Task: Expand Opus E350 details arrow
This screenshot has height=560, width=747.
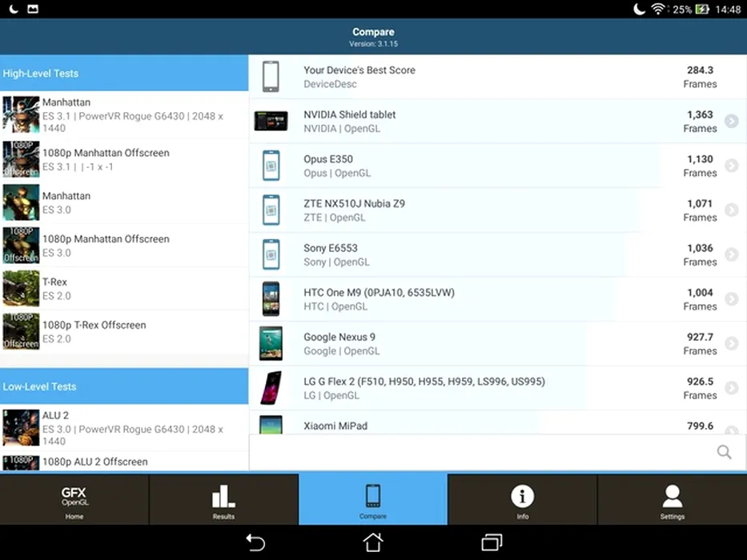Action: click(731, 166)
